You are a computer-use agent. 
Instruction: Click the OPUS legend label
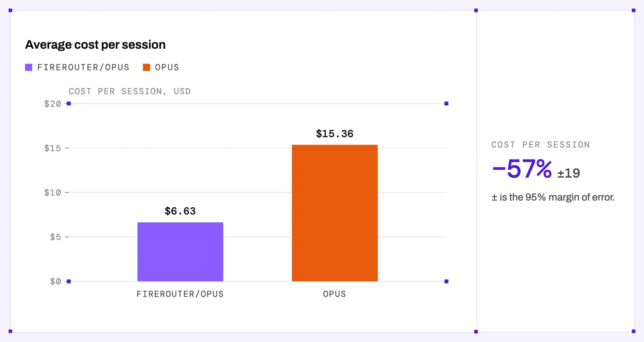coord(167,67)
